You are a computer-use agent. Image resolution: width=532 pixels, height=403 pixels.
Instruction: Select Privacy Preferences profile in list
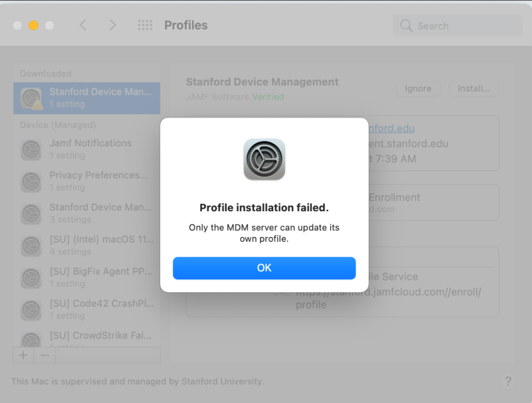(87, 181)
